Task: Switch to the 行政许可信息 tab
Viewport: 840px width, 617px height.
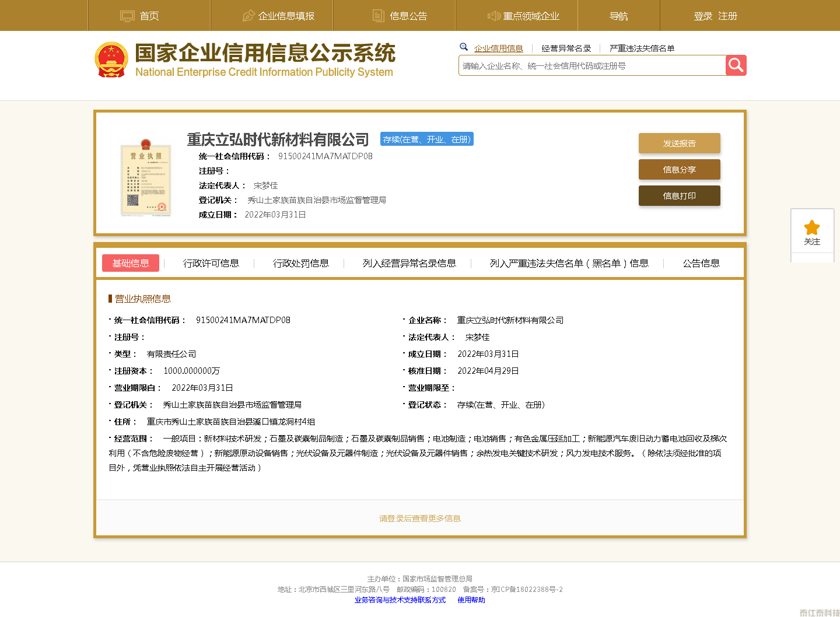Action: tap(210, 263)
